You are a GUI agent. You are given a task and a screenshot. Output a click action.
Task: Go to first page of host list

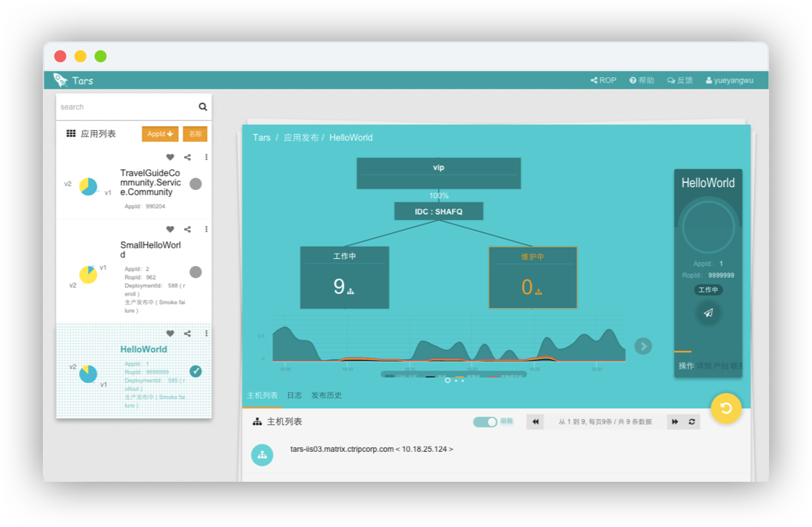click(x=535, y=422)
